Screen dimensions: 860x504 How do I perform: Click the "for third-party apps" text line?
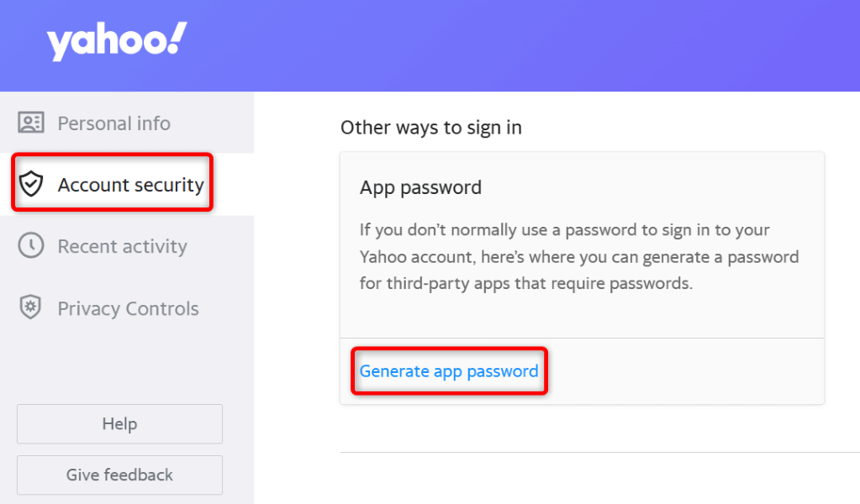click(525, 283)
